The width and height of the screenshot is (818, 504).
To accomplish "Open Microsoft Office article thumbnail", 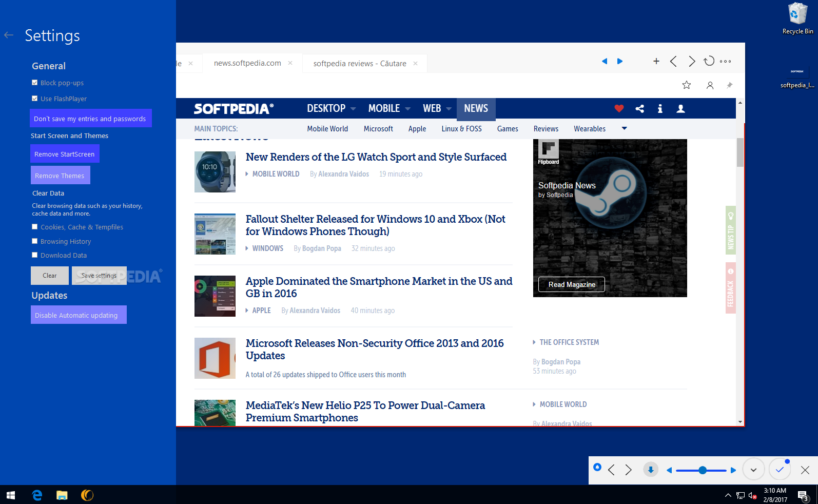I will click(215, 358).
